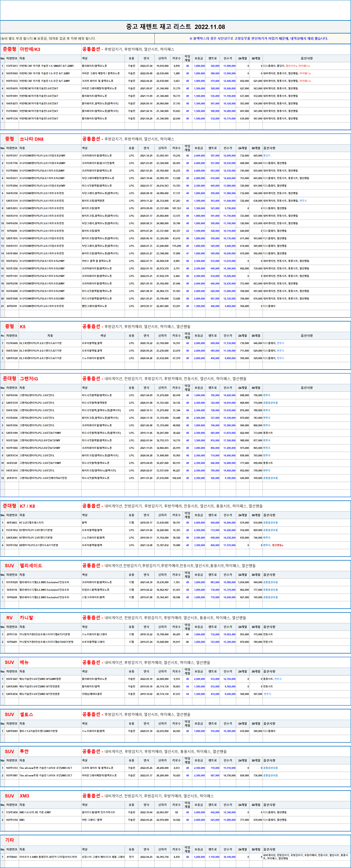Select the '아반떼/K3' section heading
This screenshot has height=868, width=351.
tap(30, 49)
